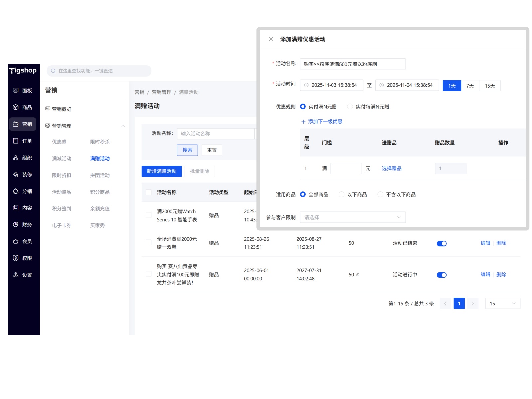The width and height of the screenshot is (532, 399).
Task: Check the box for 全场消费满2000元 row
Action: click(149, 243)
